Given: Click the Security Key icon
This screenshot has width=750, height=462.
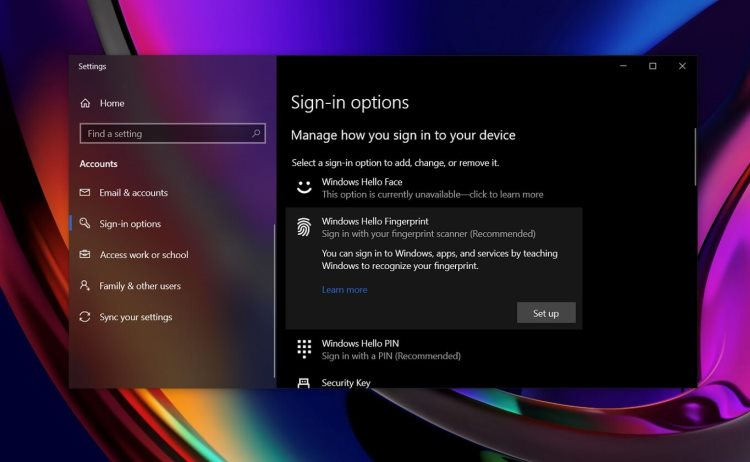Looking at the screenshot, I should (304, 383).
